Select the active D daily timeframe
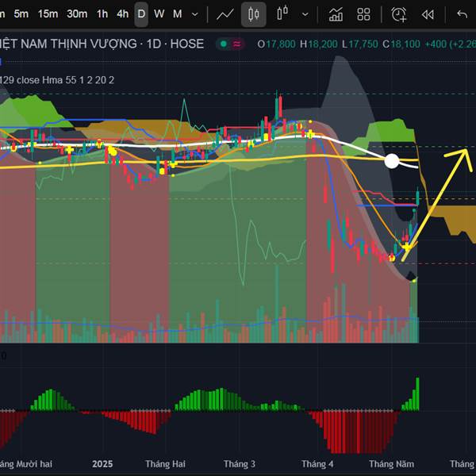This screenshot has width=476, height=476. pos(141,13)
